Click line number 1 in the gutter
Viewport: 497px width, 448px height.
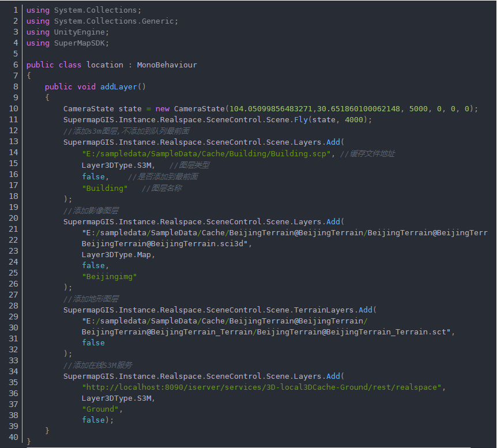click(16, 10)
